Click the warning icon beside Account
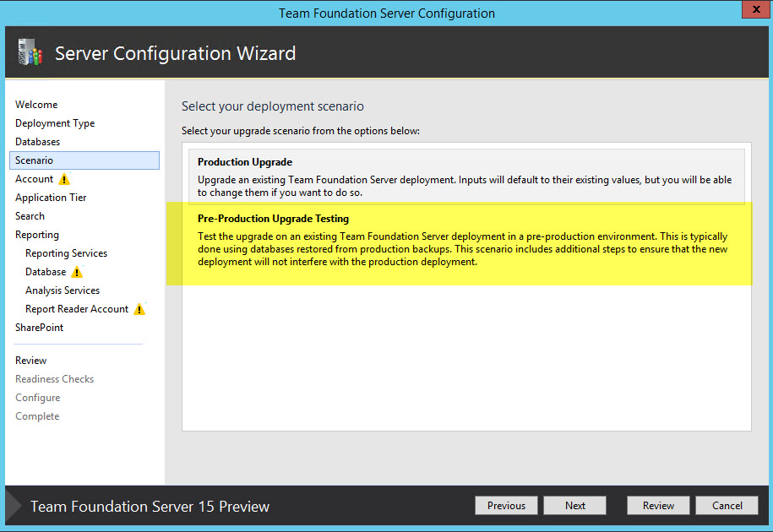The width and height of the screenshot is (773, 532). (64, 179)
